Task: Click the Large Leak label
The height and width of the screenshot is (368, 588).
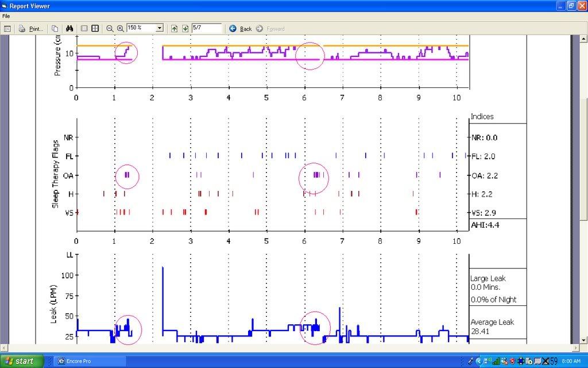Action: coord(488,279)
